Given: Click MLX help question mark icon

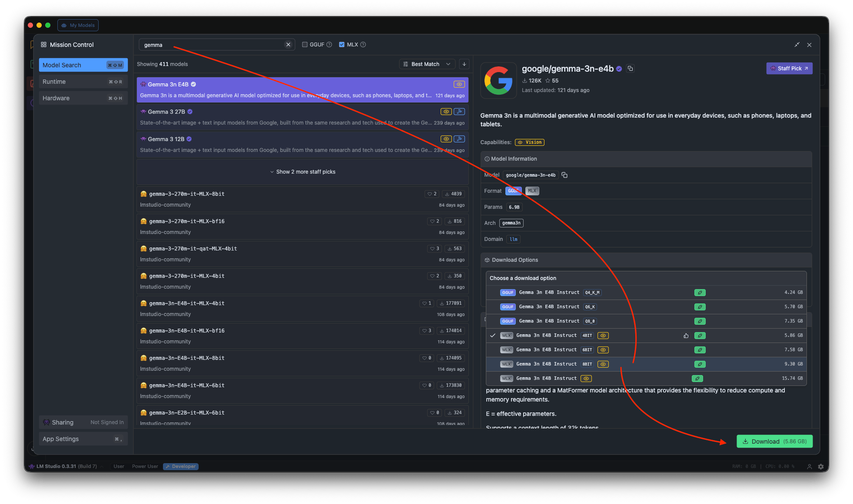Looking at the screenshot, I should point(363,45).
